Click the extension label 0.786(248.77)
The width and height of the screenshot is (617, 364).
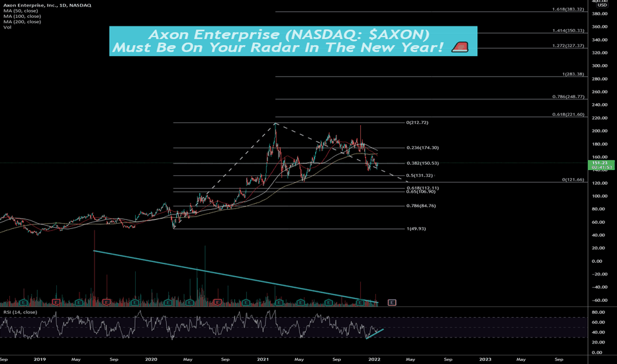[568, 97]
